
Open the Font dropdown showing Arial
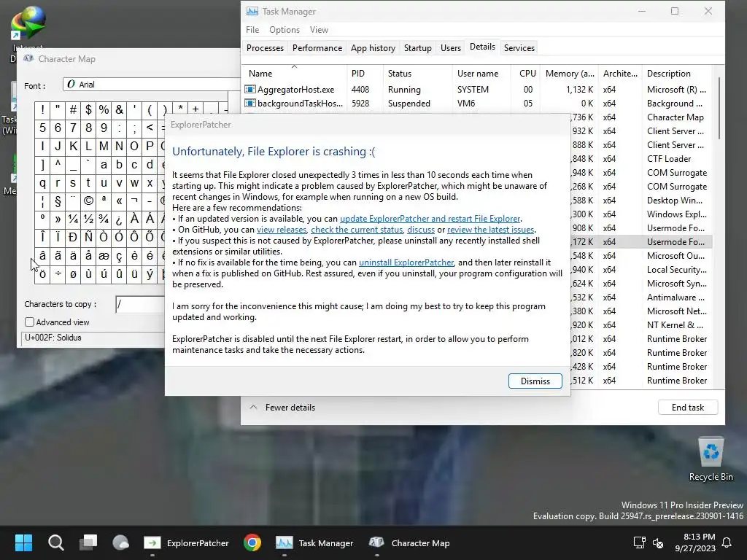coord(152,85)
